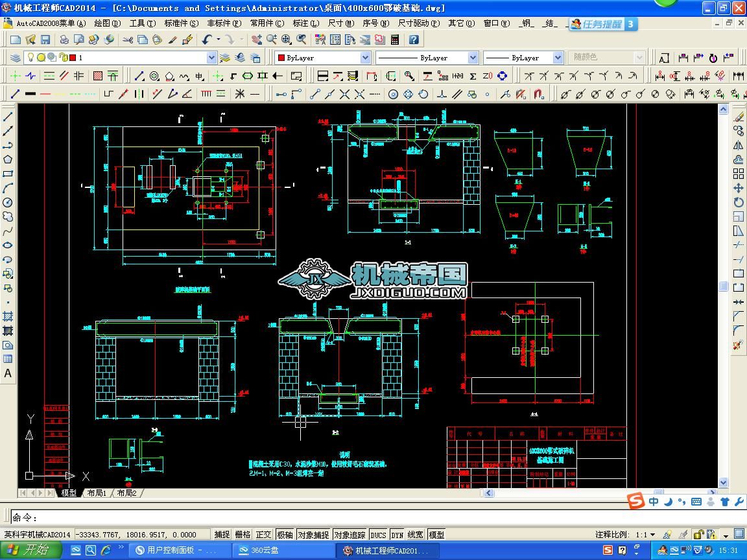Open the Layer Properties Manager icon
747x560 pixels.
tap(14, 58)
